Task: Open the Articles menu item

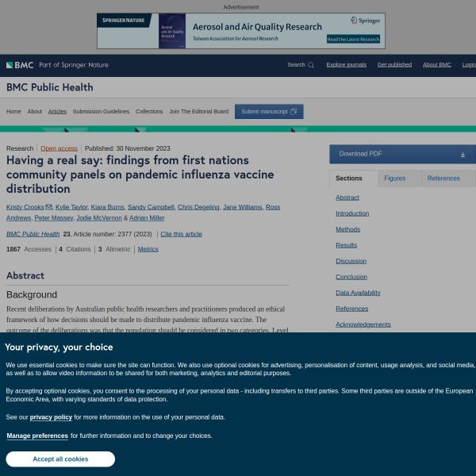Action: [57, 112]
